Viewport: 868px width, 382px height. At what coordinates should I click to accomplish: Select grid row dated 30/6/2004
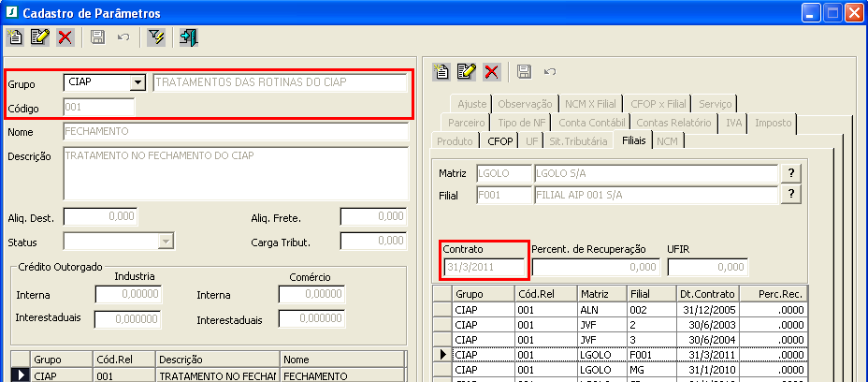[x=620, y=339]
